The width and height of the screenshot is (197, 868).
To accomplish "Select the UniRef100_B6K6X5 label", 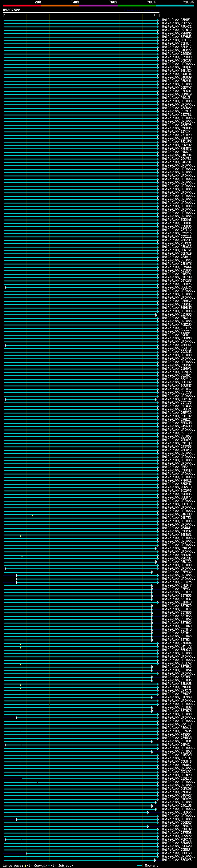I will [x=177, y=650].
